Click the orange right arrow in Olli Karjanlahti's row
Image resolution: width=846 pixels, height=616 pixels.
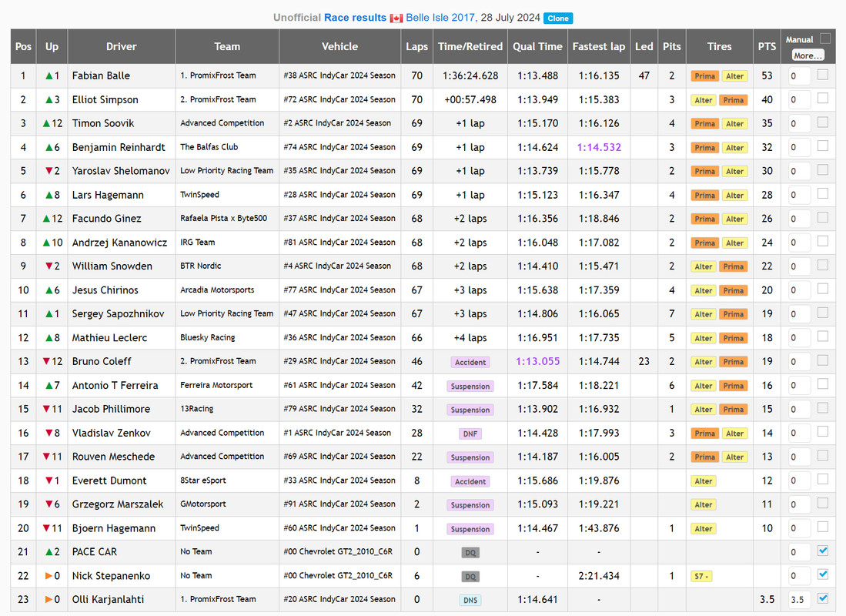tap(49, 600)
